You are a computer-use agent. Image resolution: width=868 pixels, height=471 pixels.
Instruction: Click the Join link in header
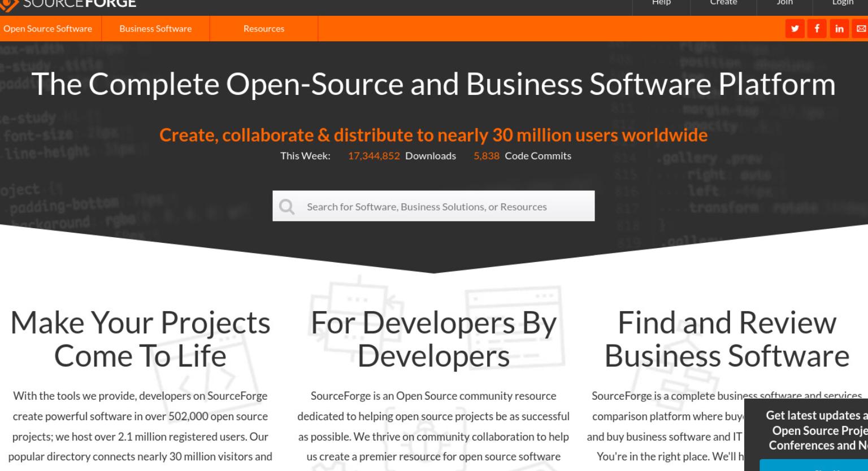click(x=784, y=3)
